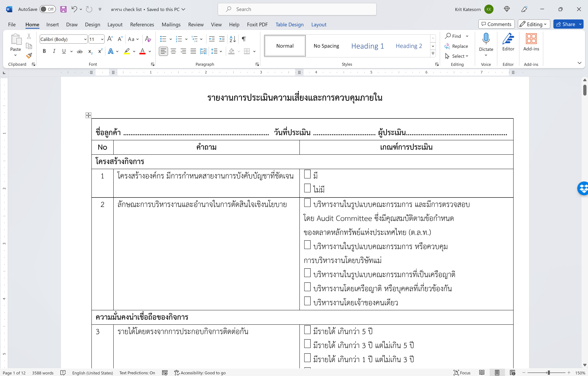This screenshot has width=588, height=376.
Task: Open the Paragraph dialog launcher
Action: (x=257, y=64)
